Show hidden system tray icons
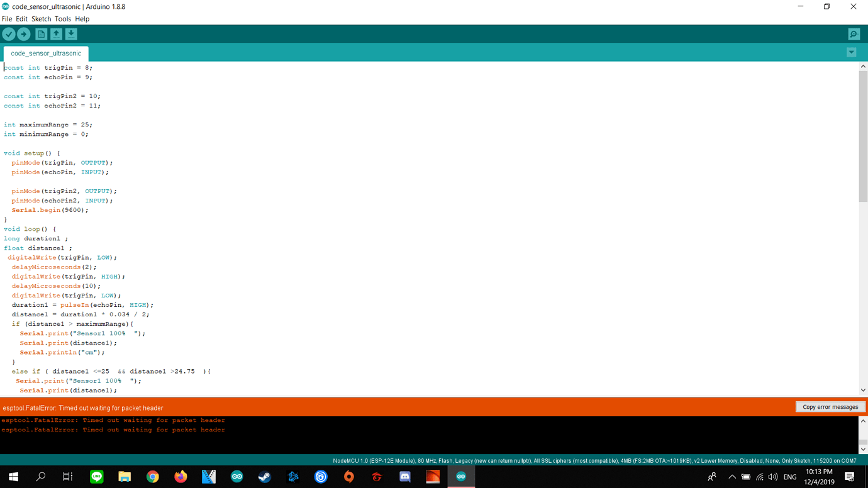This screenshot has width=868, height=488. pyautogui.click(x=732, y=477)
